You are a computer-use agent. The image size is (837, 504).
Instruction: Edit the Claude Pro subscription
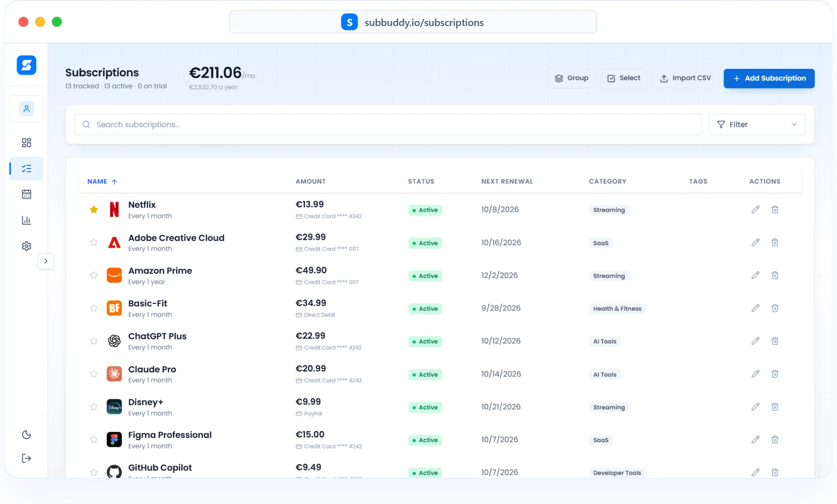coord(756,374)
